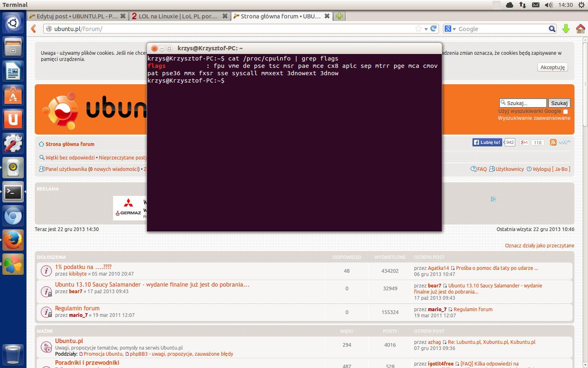The image size is (588, 368).
Task: Click the speaker application launcher icon
Action: [x=13, y=168]
